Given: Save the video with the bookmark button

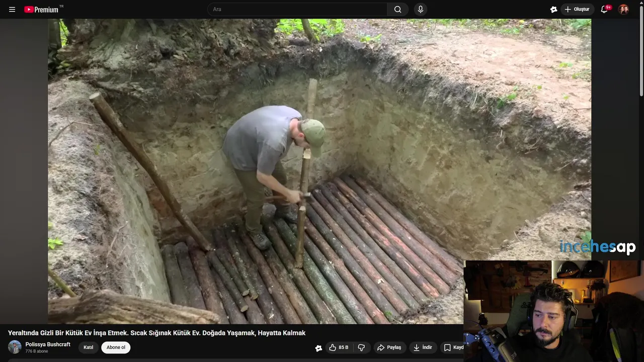Looking at the screenshot, I should coord(452,347).
